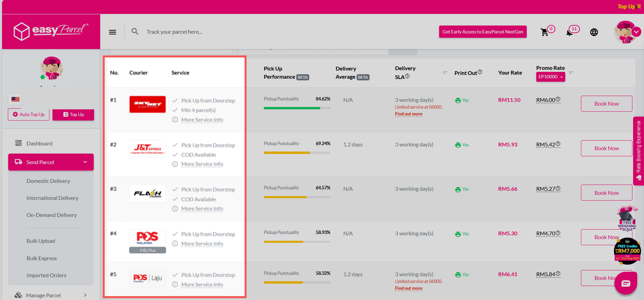Click the EasyParcel logo

pos(51,31)
